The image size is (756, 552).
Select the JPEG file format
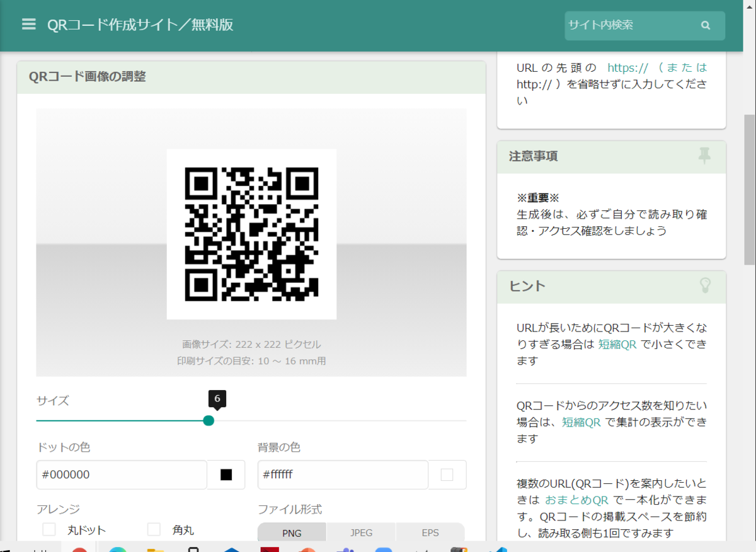coord(361,532)
